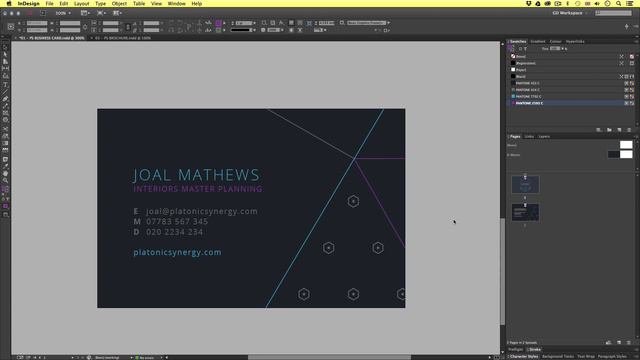Open the Window menu

click(176, 3)
